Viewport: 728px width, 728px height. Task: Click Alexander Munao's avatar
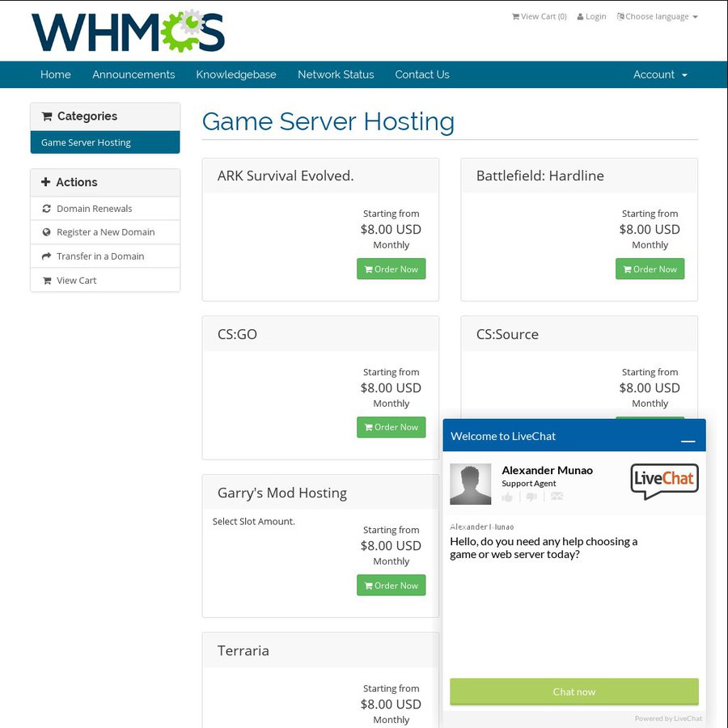coord(470,485)
